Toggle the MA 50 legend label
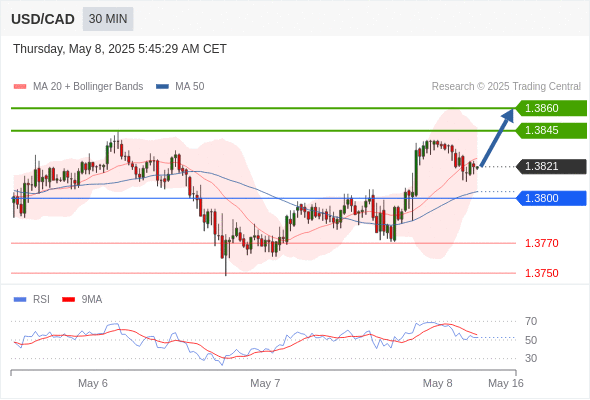This screenshot has height=400, width=590. [190, 87]
